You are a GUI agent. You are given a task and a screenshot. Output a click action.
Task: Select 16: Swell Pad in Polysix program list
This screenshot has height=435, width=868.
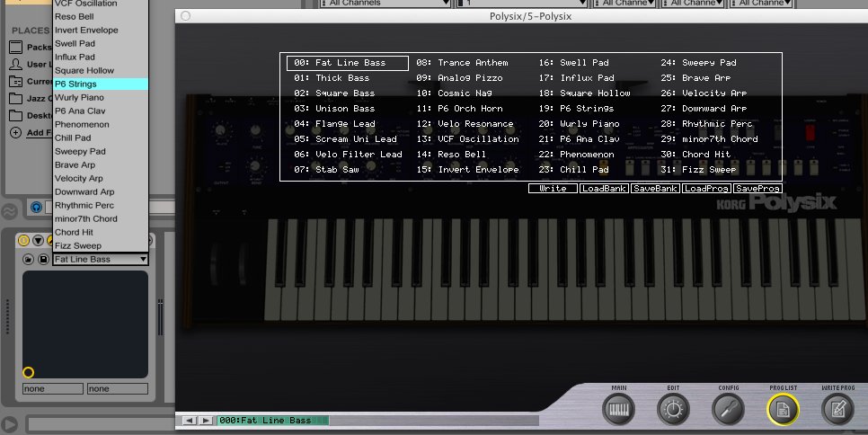pos(573,63)
